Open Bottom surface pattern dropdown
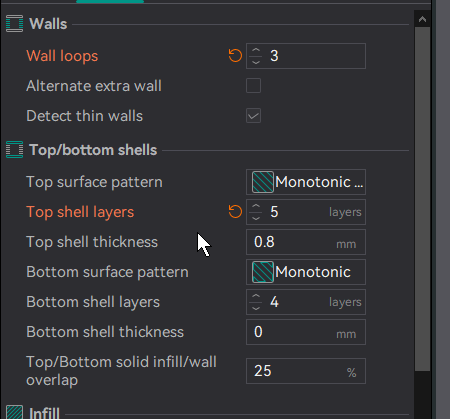The width and height of the screenshot is (450, 419). pos(306,272)
